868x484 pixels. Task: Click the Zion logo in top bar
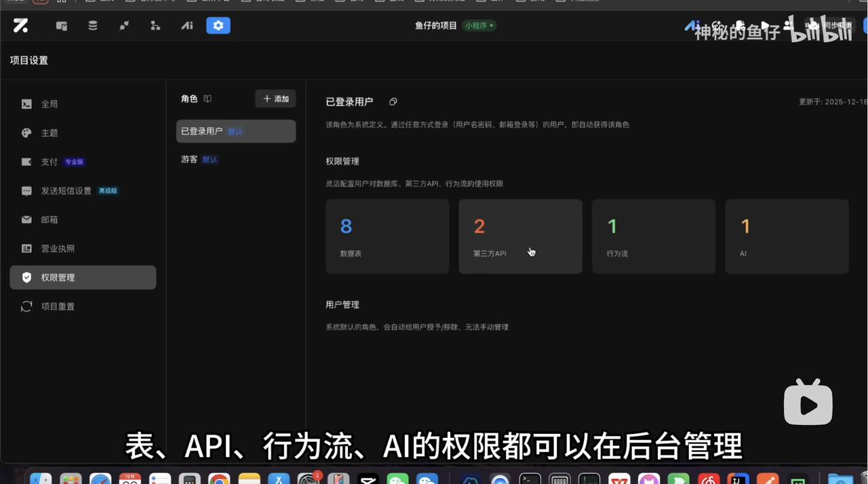click(20, 26)
